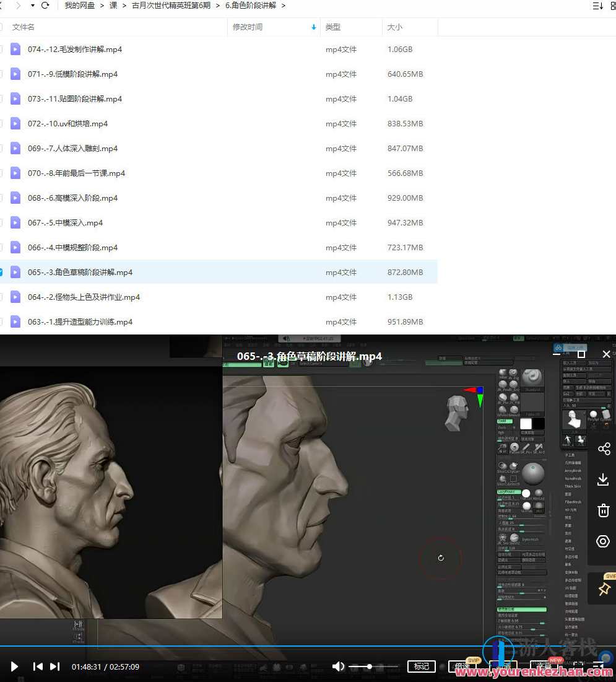This screenshot has width=616, height=682.
Task: Select checkbox for 063 提升造型能力训练 file
Action: click(1, 321)
